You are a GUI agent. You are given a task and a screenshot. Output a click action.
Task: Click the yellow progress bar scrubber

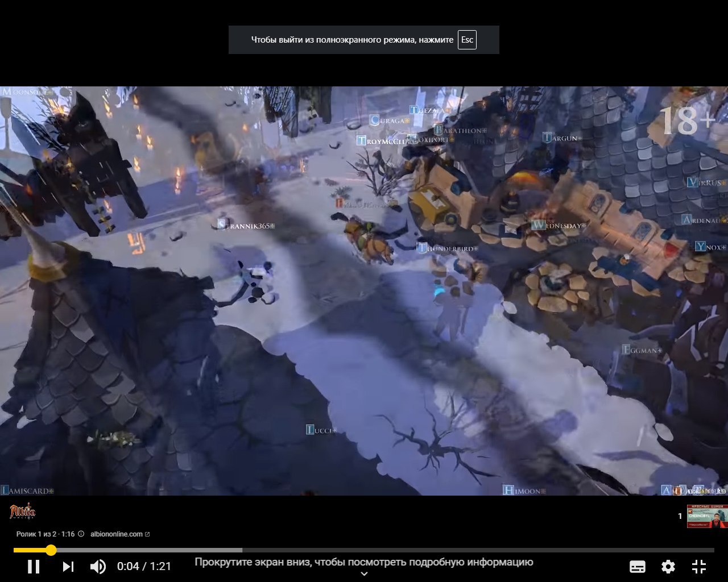point(51,550)
